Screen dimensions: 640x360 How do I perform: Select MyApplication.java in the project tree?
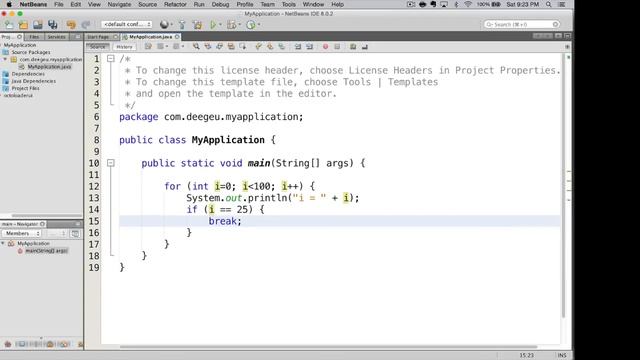click(49, 67)
